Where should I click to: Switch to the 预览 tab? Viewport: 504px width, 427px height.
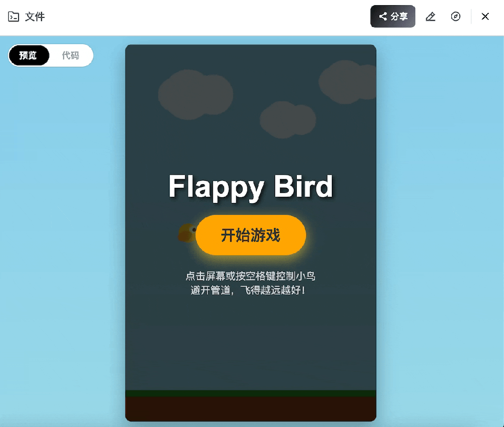click(29, 55)
